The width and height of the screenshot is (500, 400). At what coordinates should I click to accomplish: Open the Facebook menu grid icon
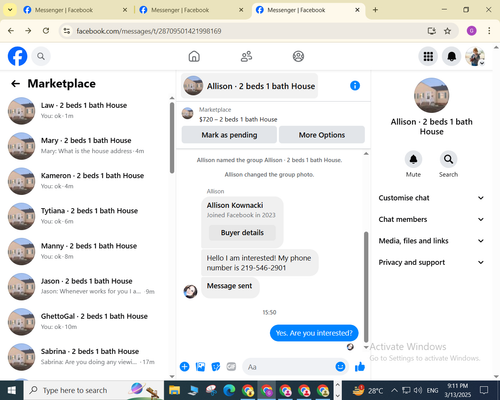tap(428, 56)
